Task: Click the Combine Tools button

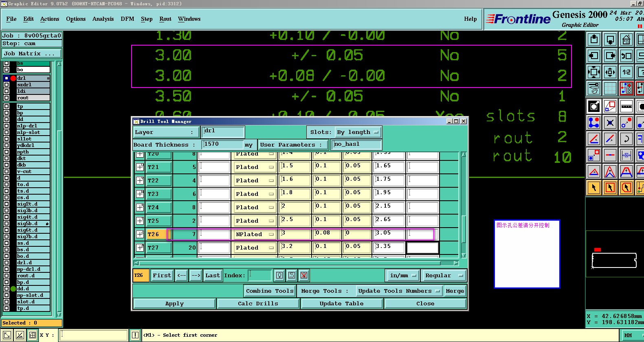Action: click(270, 291)
